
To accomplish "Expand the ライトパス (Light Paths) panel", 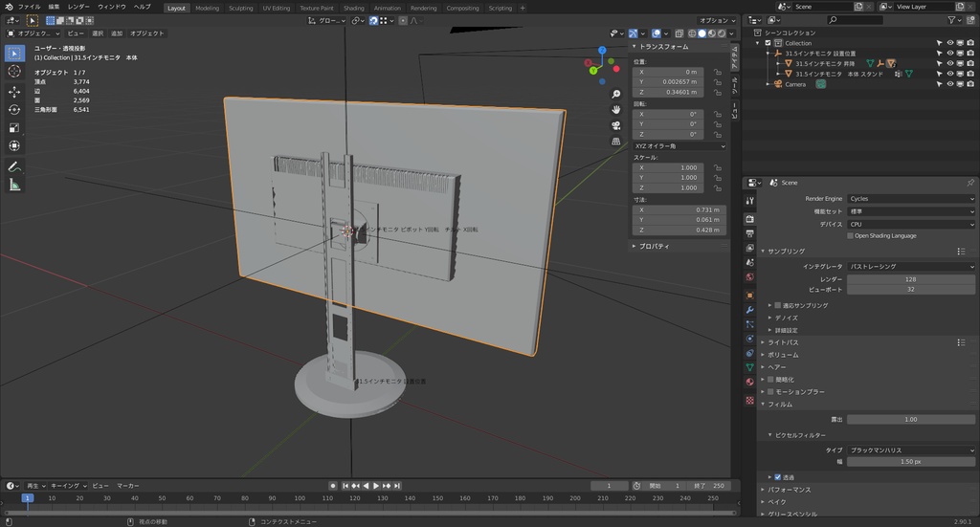I will coord(785,342).
